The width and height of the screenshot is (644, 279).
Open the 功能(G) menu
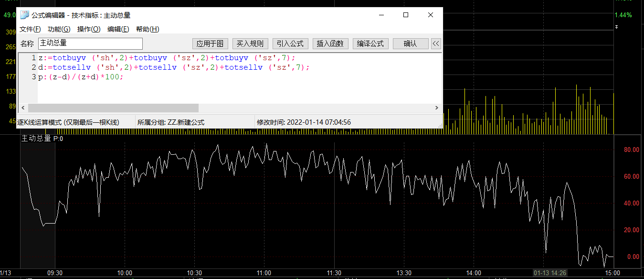click(59, 29)
